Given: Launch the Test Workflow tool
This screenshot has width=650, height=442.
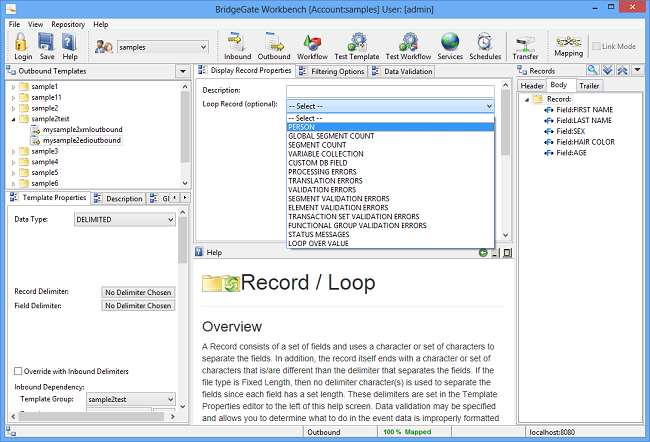Looking at the screenshot, I should click(408, 42).
